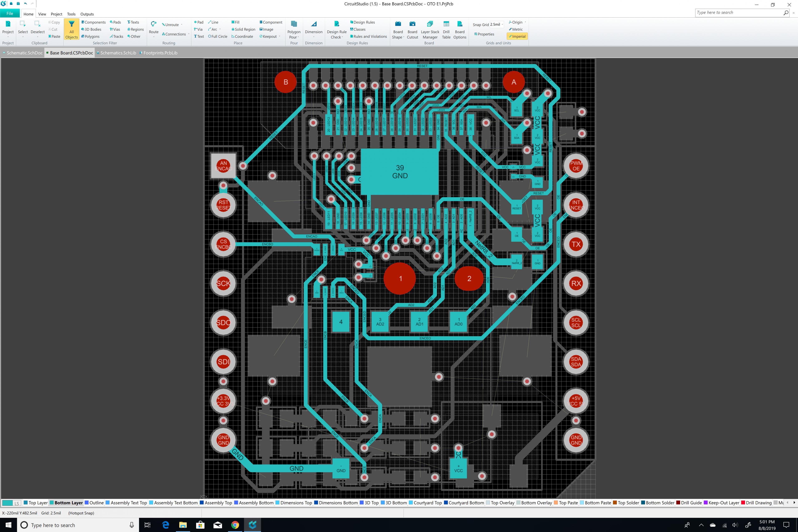Open the Project ribbon button
Screen dimensions: 798x532
pos(8,28)
